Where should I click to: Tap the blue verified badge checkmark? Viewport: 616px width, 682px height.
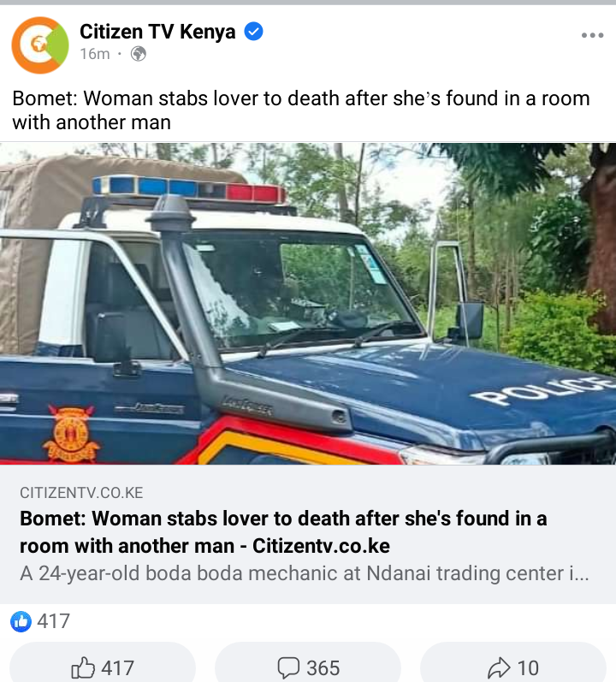coord(253,32)
